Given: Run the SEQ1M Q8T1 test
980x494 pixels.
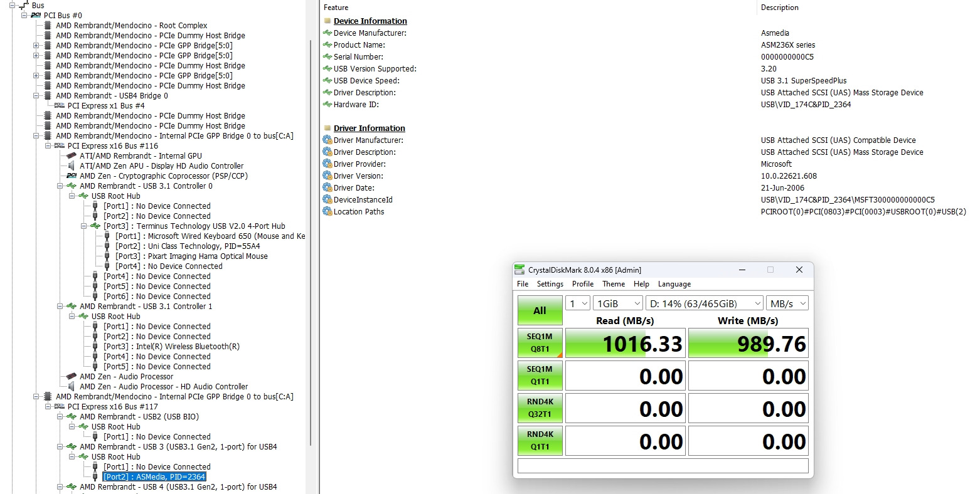Looking at the screenshot, I should 540,343.
